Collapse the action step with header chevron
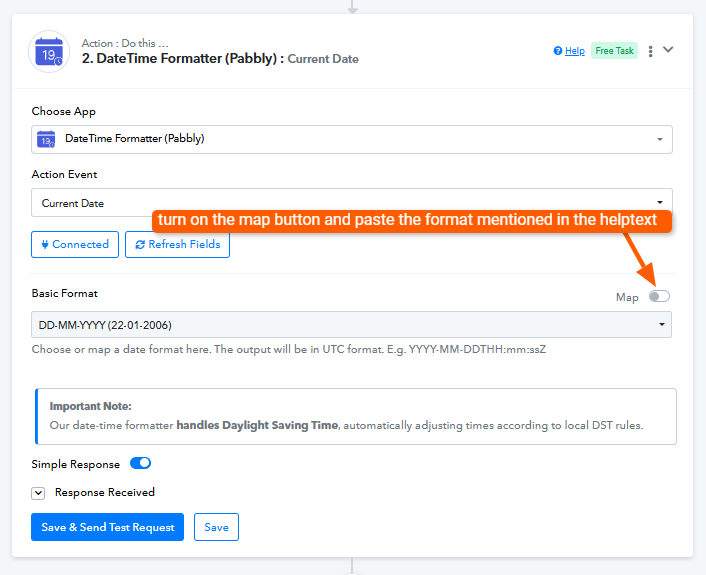Image resolution: width=706 pixels, height=575 pixels. click(x=669, y=50)
